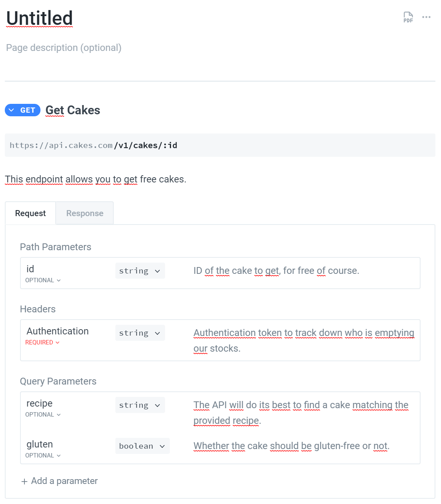
Task: Click the page description placeholder
Action: pos(63,47)
